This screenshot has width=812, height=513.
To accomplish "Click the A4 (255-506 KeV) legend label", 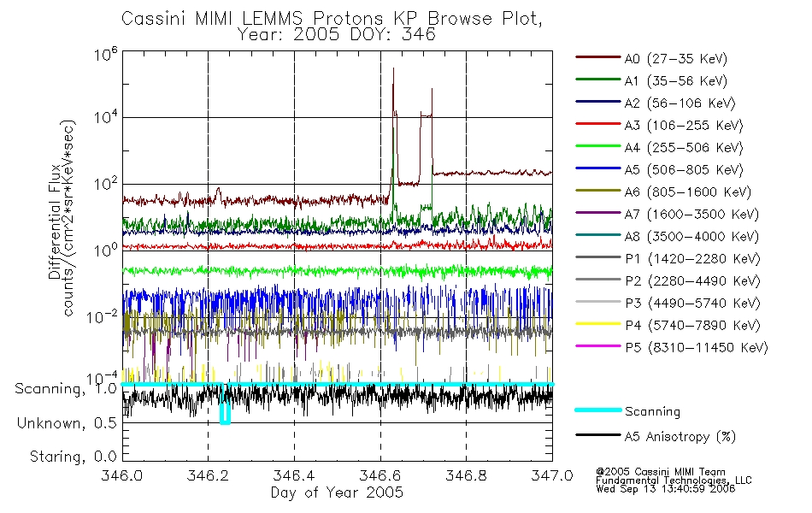I will [x=684, y=148].
